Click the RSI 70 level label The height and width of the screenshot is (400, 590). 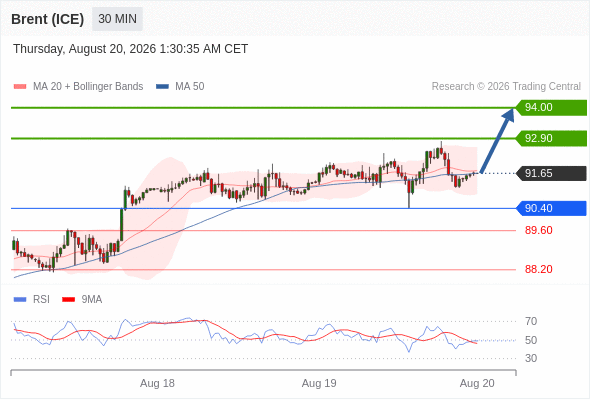tap(531, 321)
